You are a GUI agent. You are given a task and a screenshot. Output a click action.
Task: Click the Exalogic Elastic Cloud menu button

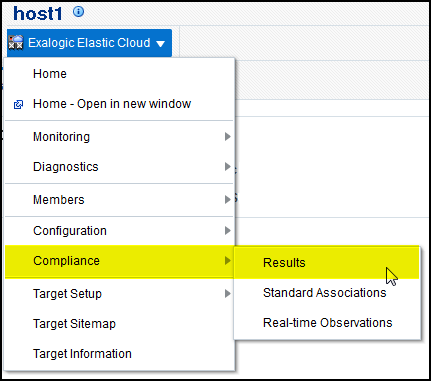pyautogui.click(x=89, y=43)
